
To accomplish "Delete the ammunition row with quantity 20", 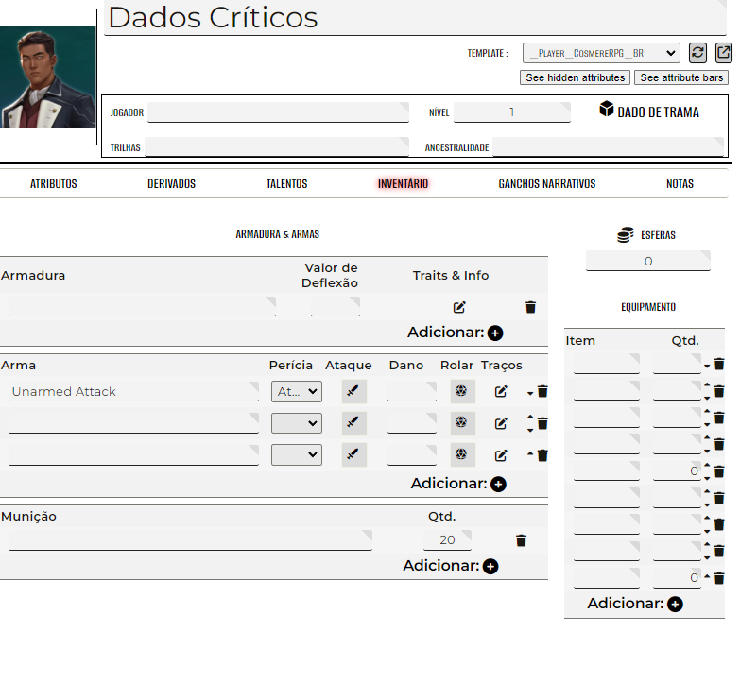I will pos(521,540).
